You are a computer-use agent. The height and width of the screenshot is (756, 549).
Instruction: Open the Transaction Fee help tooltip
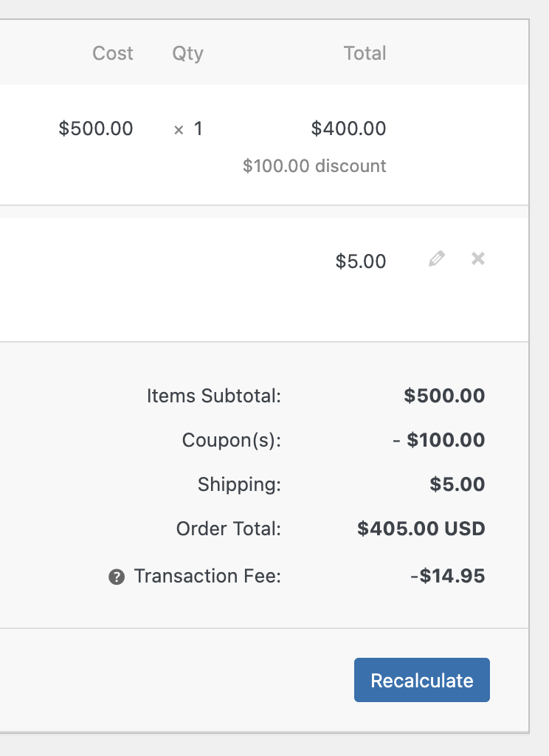click(114, 577)
